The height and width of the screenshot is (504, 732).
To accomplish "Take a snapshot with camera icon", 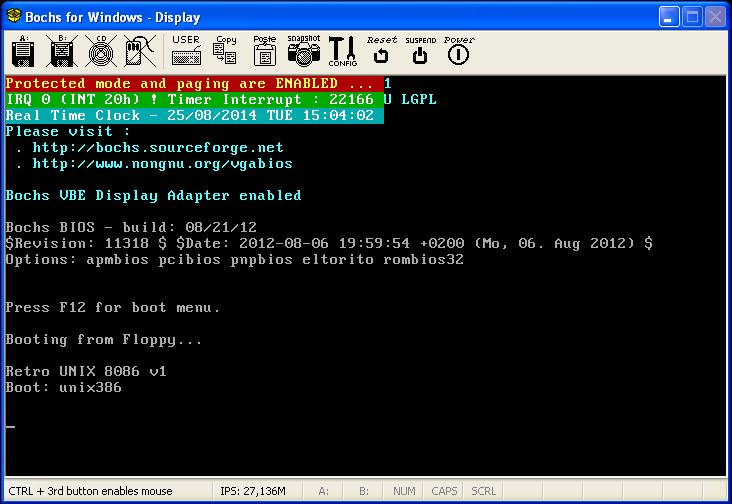I will coord(303,50).
